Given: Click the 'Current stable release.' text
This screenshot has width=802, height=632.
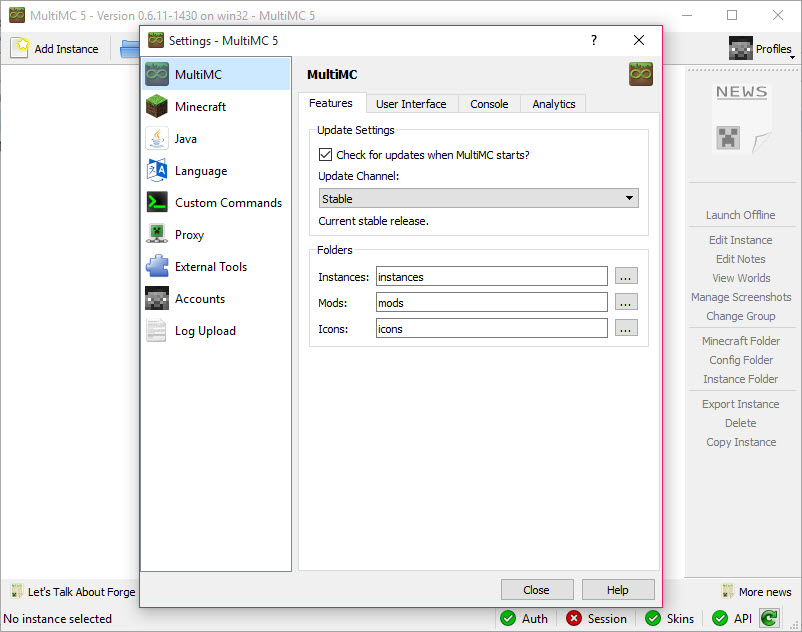Looking at the screenshot, I should click(373, 221).
